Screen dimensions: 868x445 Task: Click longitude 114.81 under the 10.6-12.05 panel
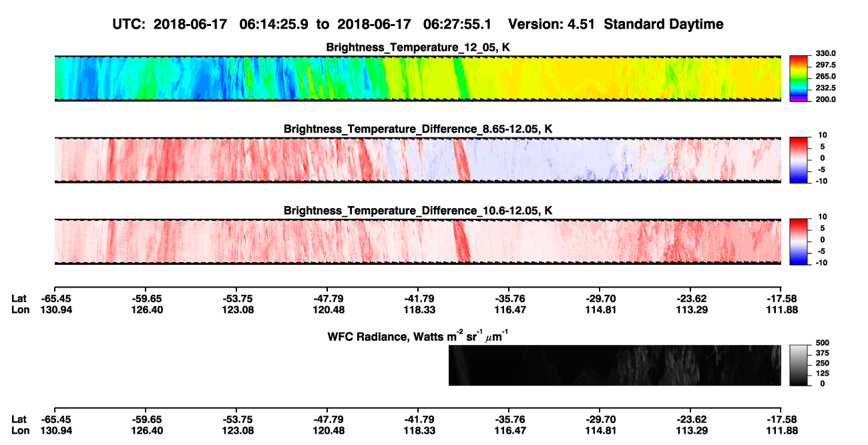600,310
